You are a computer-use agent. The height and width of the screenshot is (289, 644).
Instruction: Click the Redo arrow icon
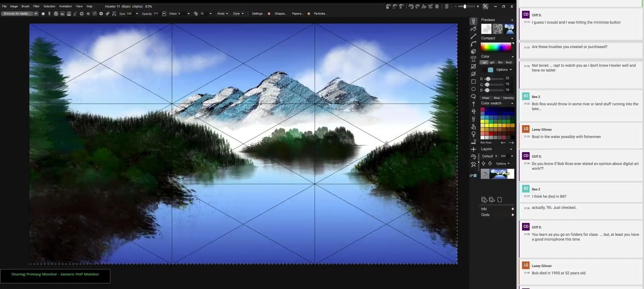click(x=417, y=6)
